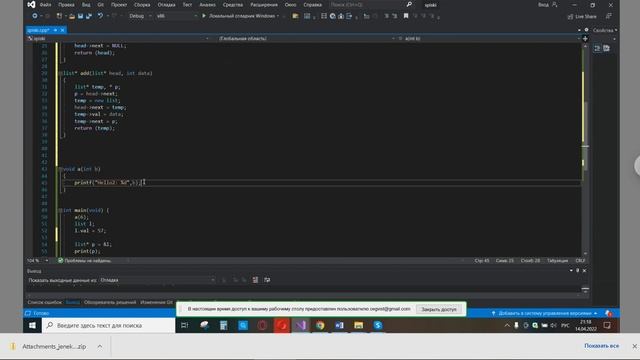This screenshot has height=360, width=640.
Task: Open the Debug configuration dropdown
Action: [x=140, y=16]
